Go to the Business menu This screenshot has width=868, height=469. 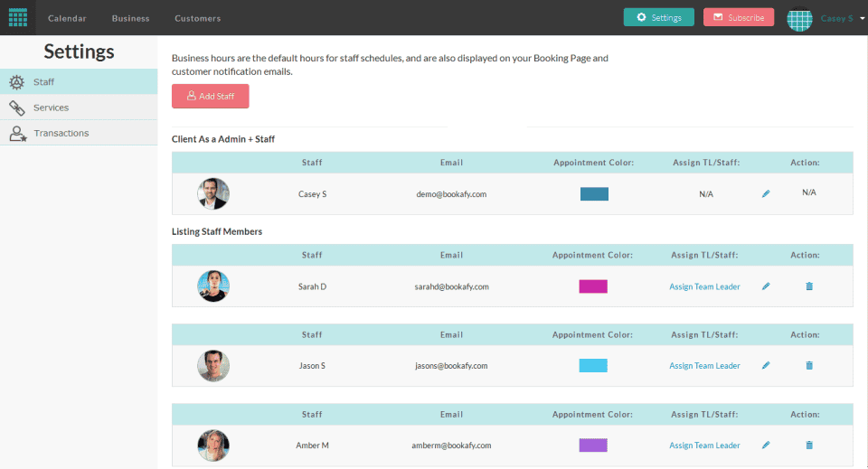(x=130, y=18)
